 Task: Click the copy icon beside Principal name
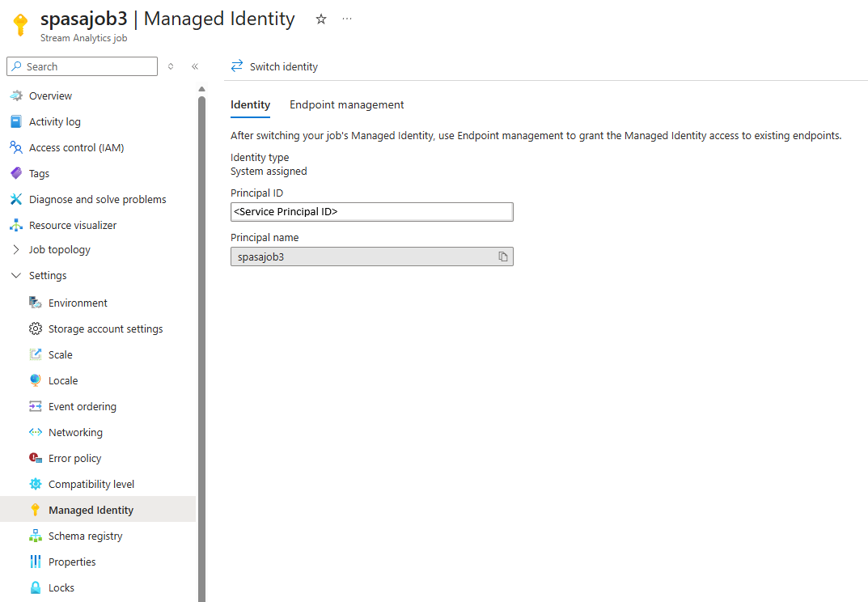[x=503, y=256]
